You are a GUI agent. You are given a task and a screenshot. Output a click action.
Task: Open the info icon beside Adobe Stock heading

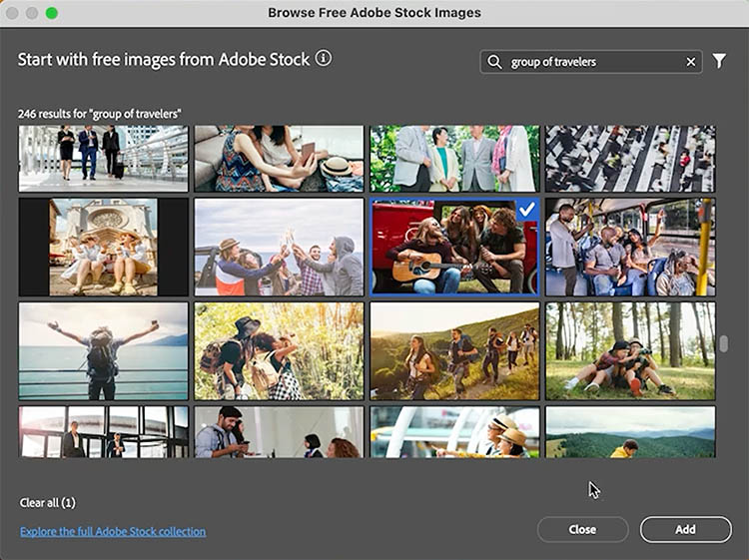323,59
